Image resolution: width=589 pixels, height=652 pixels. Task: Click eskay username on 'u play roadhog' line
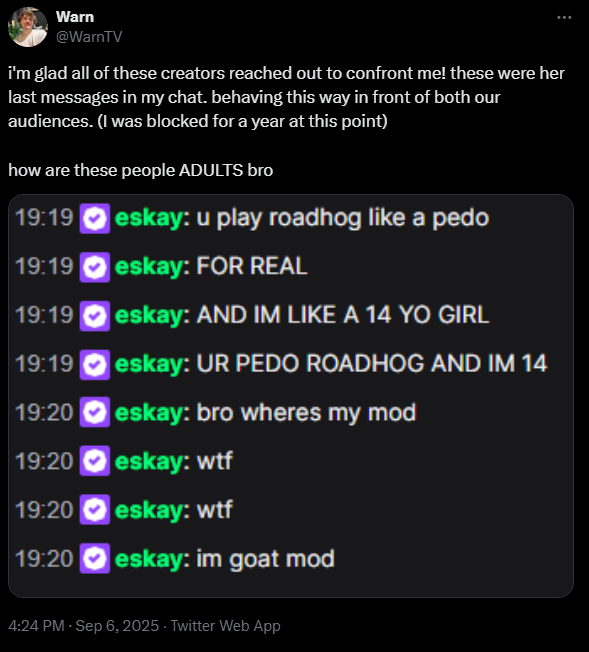pos(149,218)
